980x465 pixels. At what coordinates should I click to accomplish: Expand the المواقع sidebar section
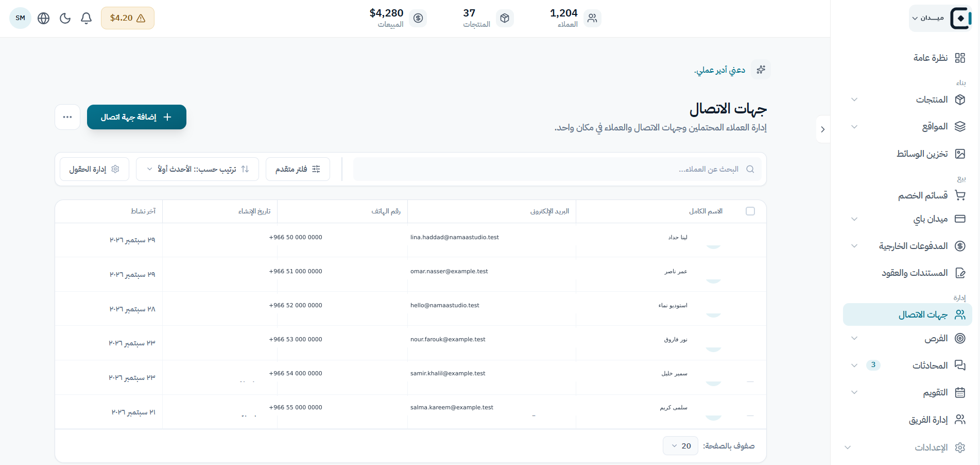854,126
